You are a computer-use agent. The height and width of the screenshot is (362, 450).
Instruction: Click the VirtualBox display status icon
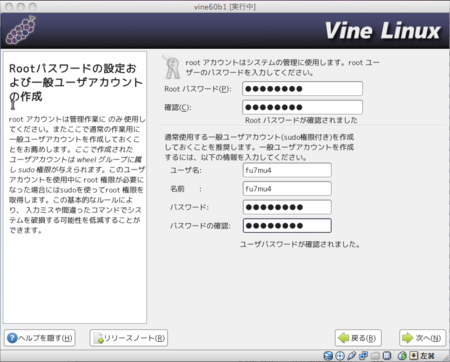pyautogui.click(x=387, y=356)
